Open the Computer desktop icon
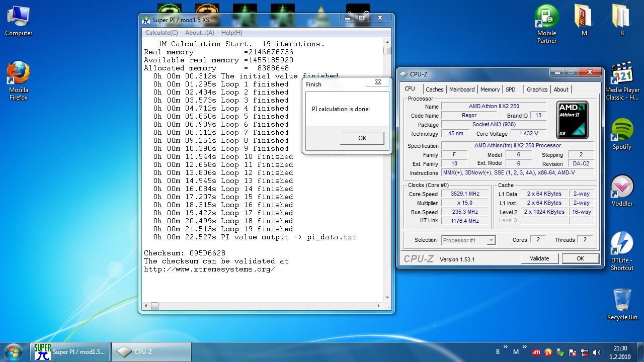 (19, 21)
